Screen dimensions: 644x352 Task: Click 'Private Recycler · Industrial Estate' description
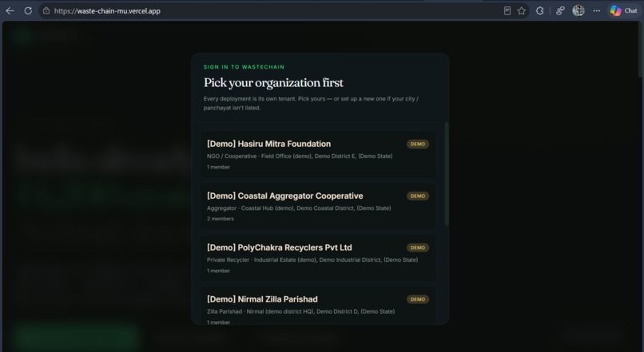(312, 260)
